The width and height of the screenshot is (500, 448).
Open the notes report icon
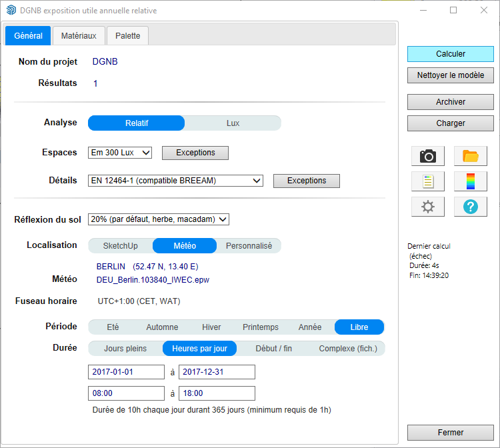click(427, 181)
